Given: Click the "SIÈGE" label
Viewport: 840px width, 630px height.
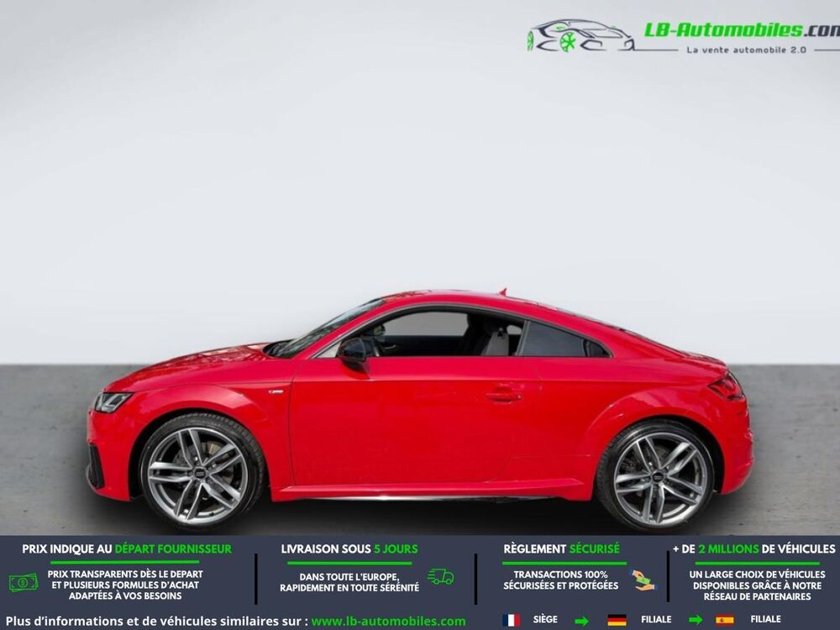Looking at the screenshot, I should (545, 619).
